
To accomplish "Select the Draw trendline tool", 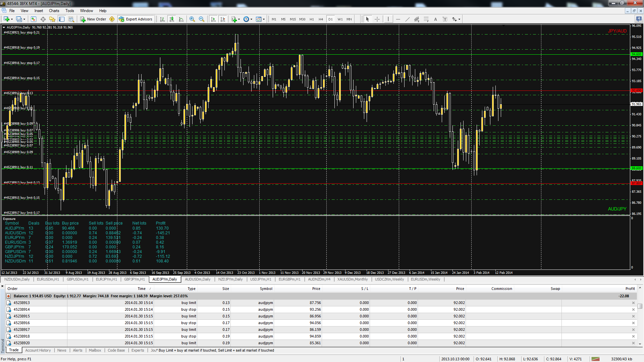I will (x=407, y=19).
